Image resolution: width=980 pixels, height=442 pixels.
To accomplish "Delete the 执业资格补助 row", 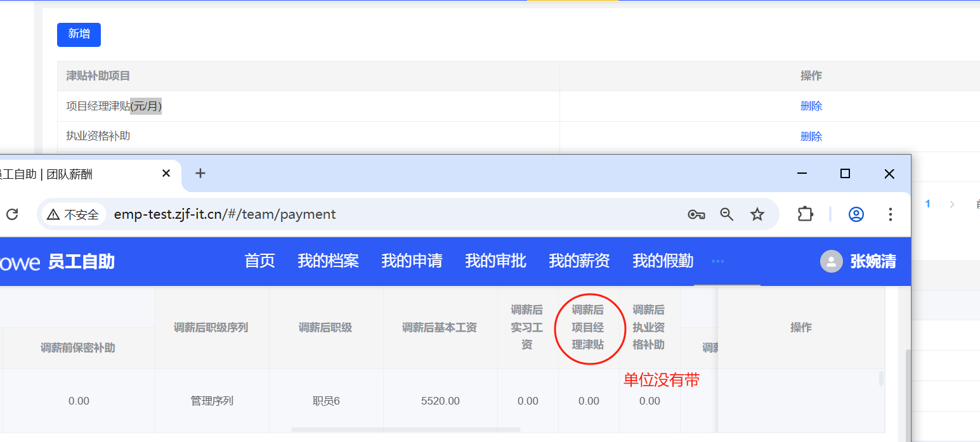I will pyautogui.click(x=811, y=136).
